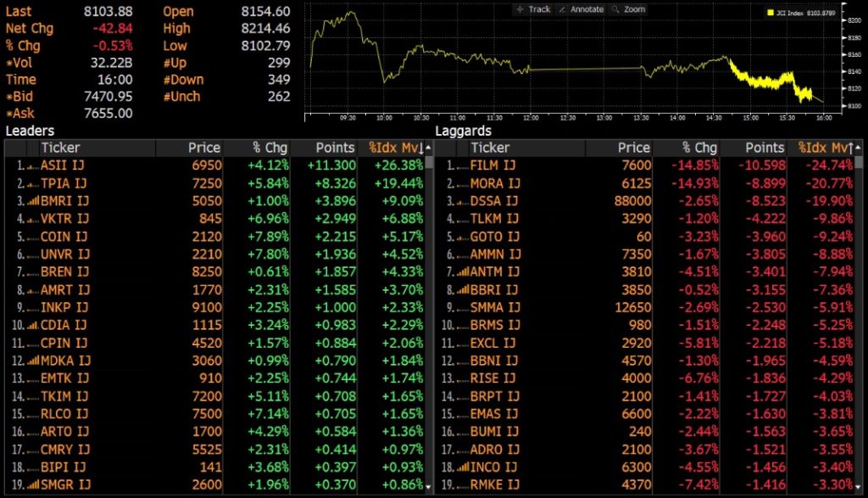868x498 pixels.
Task: Click volume bars icon beside MDKA IJ
Action: [33, 361]
